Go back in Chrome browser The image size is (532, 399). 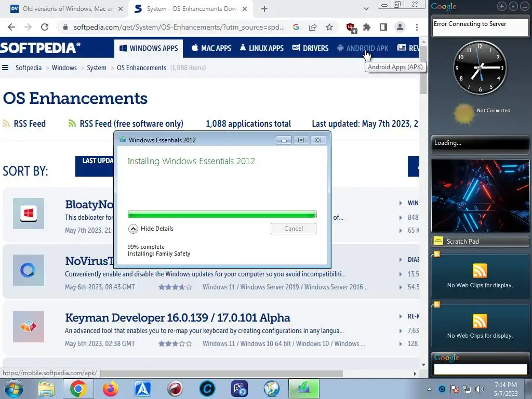pos(11,27)
